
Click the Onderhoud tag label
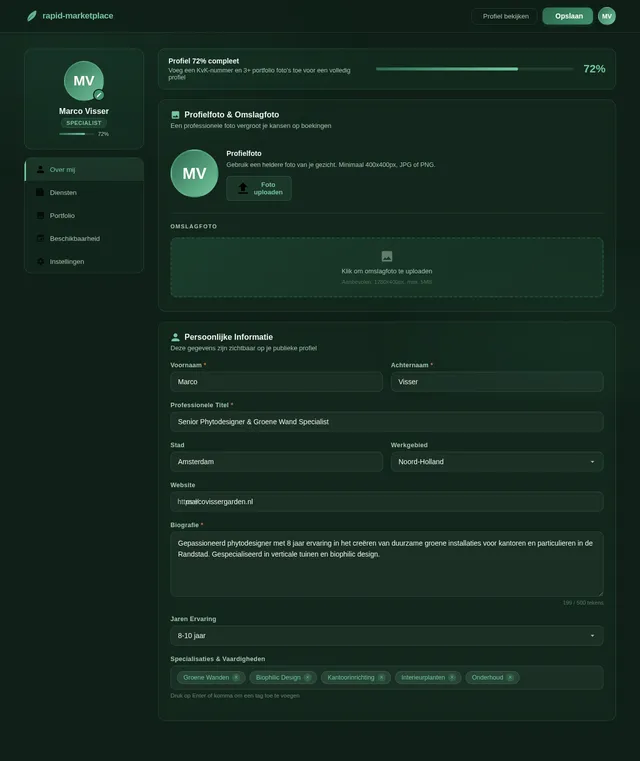point(487,678)
